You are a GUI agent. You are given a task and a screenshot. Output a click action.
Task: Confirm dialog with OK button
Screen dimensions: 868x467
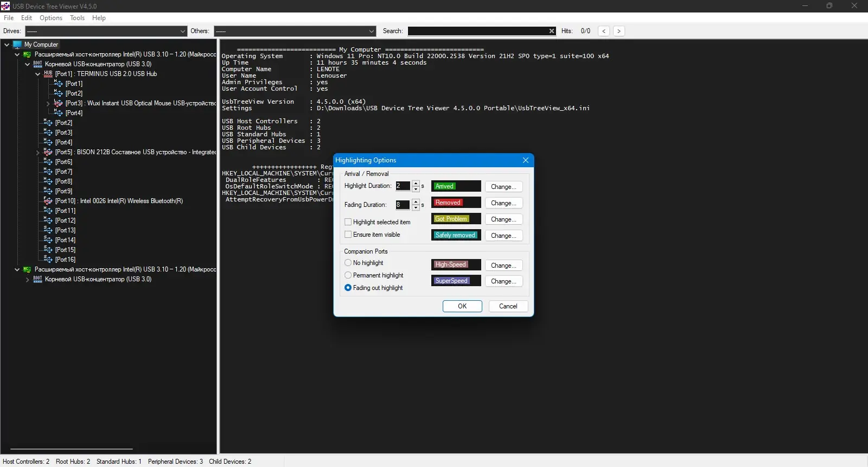pyautogui.click(x=462, y=306)
